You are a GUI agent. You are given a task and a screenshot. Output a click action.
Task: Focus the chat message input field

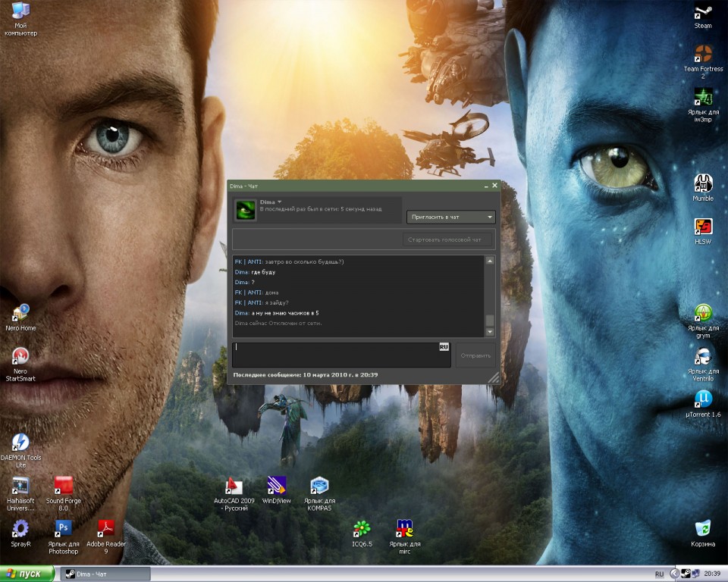point(341,355)
